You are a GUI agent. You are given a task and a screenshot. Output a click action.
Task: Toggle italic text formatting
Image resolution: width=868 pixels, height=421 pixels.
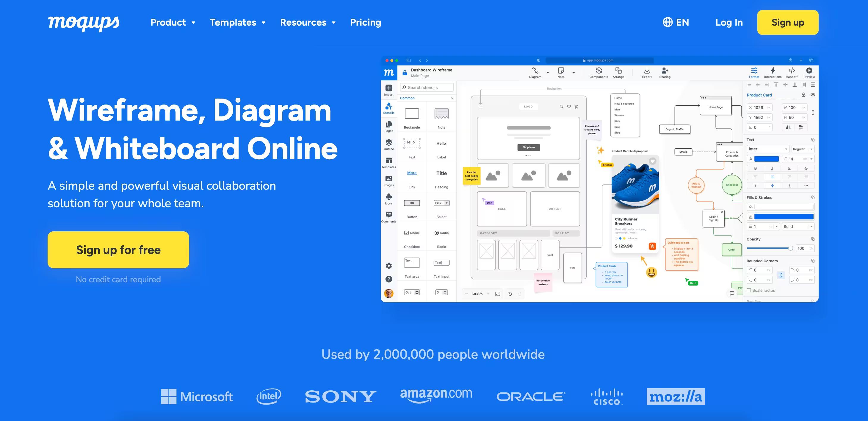click(x=772, y=168)
